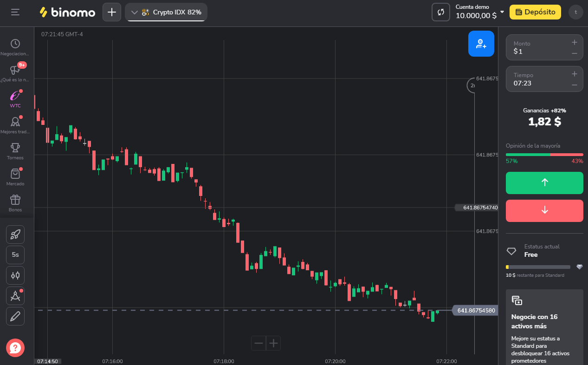Click the Ganancias +82% text
The image size is (588, 365).
(544, 111)
